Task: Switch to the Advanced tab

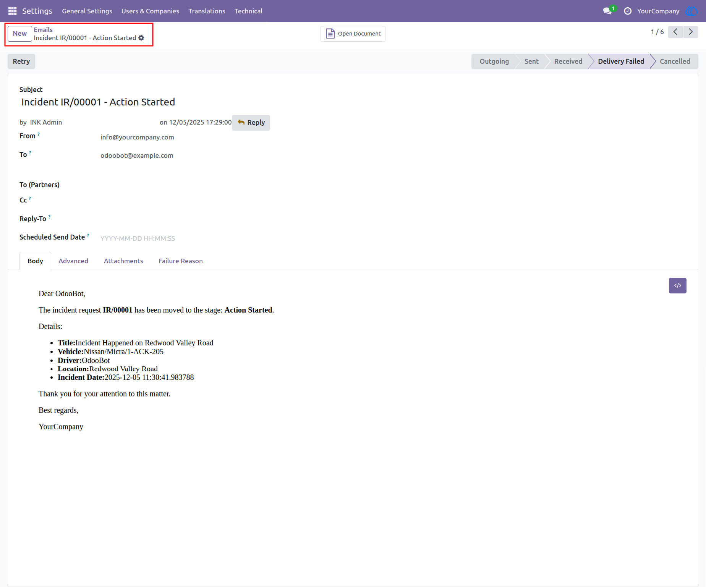Action: coord(73,261)
